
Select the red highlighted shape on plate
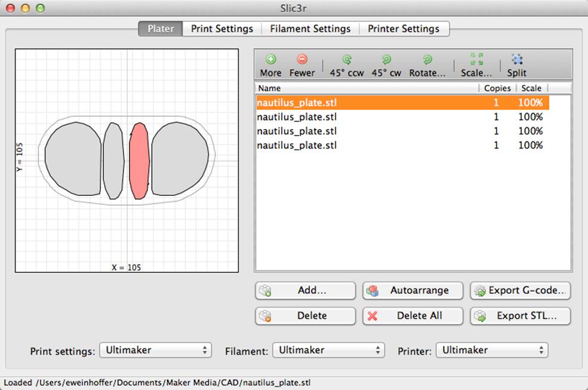139,161
